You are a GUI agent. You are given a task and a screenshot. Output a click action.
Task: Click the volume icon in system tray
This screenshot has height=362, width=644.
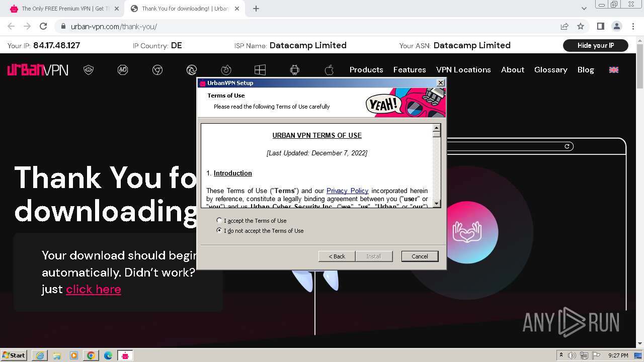click(572, 355)
